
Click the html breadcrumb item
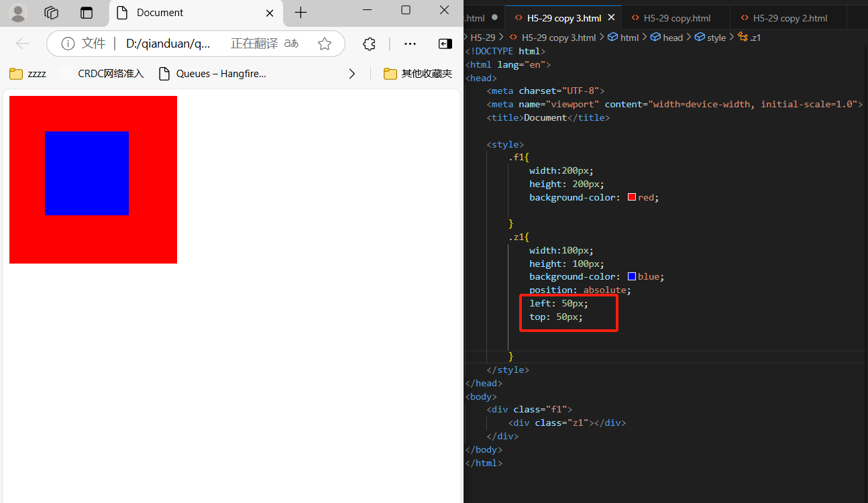click(623, 38)
